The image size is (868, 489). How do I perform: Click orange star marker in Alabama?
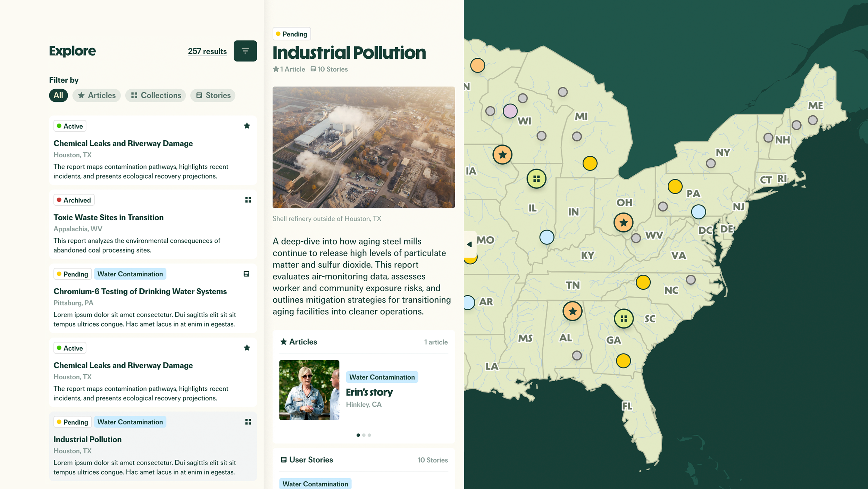(x=573, y=311)
